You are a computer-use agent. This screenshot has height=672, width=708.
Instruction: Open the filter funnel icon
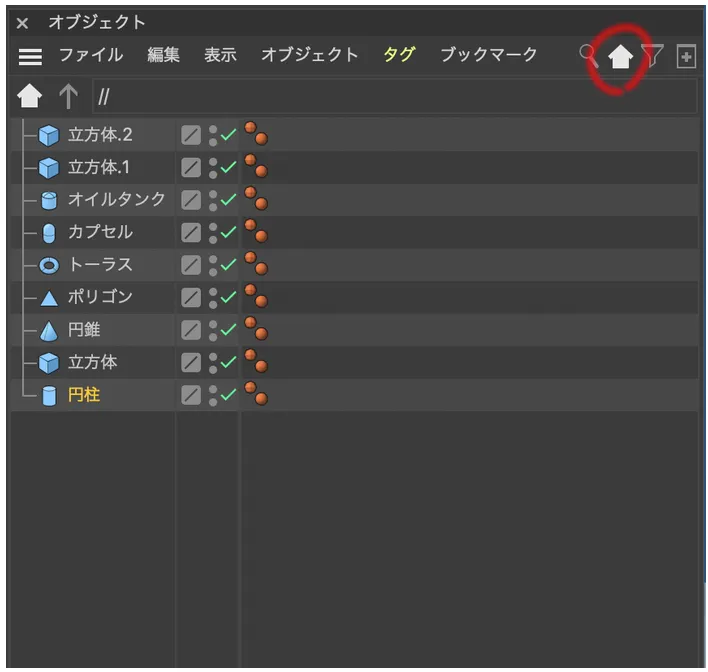652,55
